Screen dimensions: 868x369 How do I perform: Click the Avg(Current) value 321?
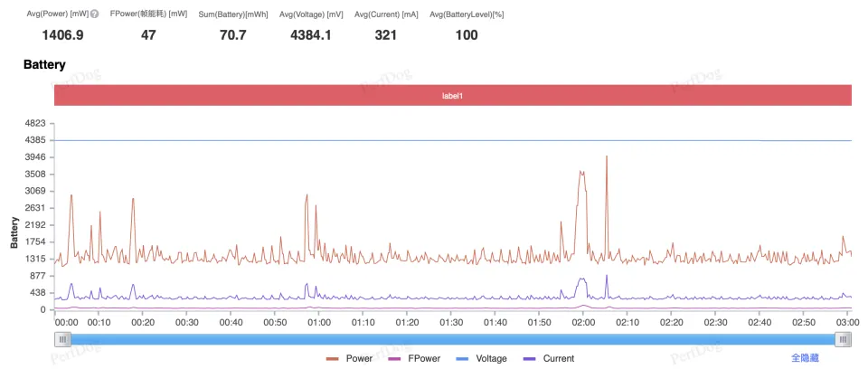click(386, 35)
